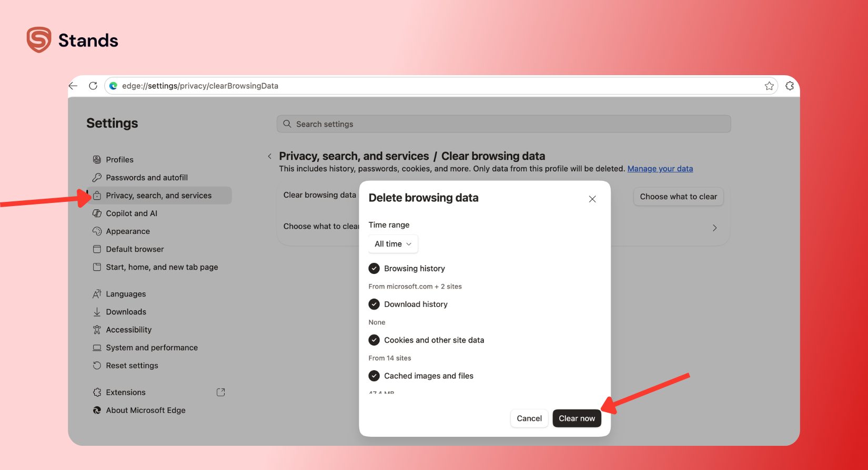Uncheck the Download history checkbox
This screenshot has width=868, height=470.
coord(374,304)
